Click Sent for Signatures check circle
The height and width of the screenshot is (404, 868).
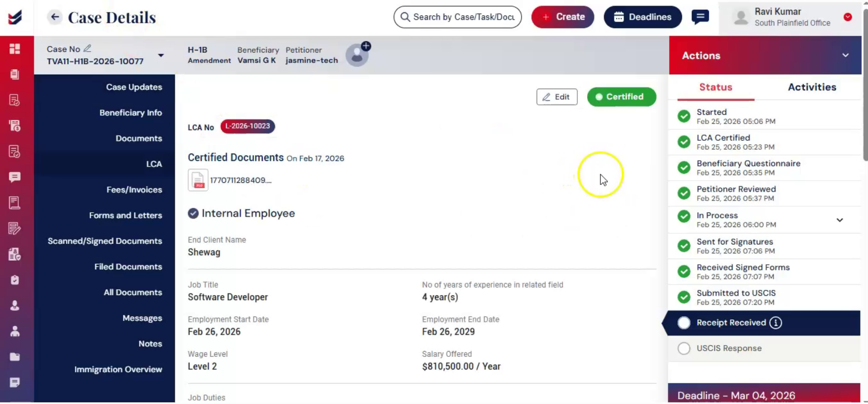tap(684, 246)
